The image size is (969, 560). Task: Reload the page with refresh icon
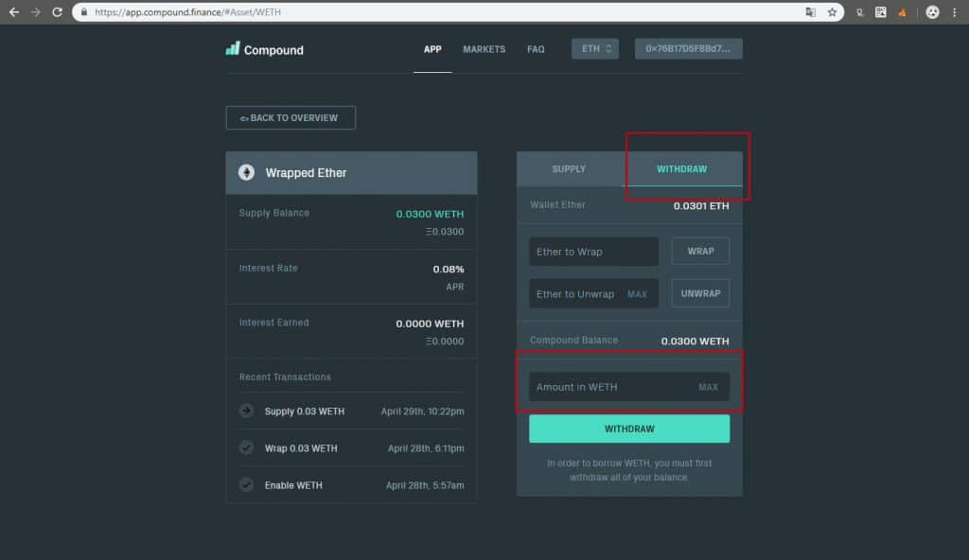[57, 12]
